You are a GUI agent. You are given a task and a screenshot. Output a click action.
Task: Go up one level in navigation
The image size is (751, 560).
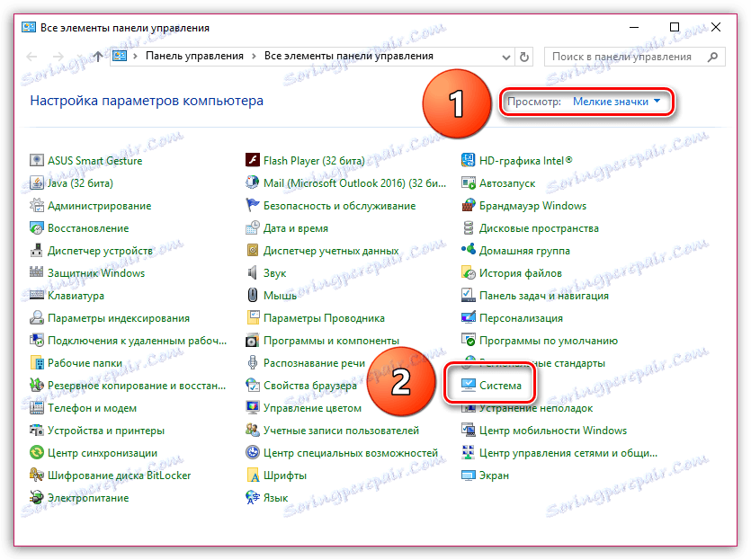97,57
